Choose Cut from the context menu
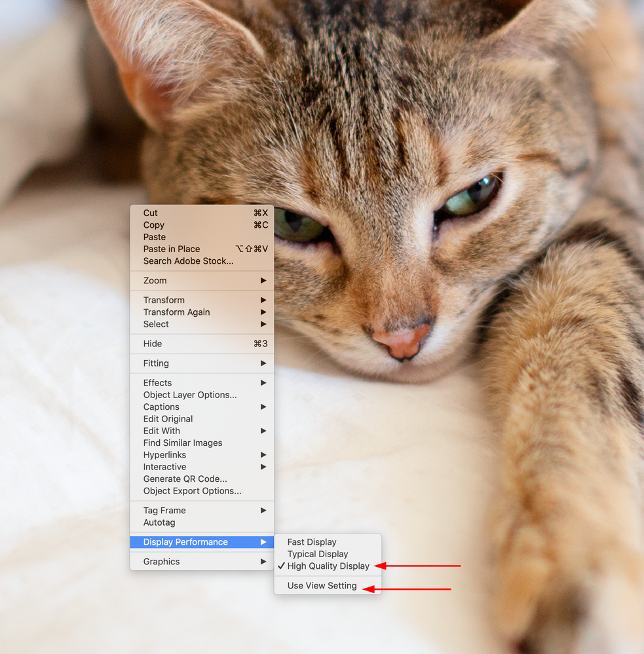Viewport: 644px width, 654px height. click(x=202, y=213)
